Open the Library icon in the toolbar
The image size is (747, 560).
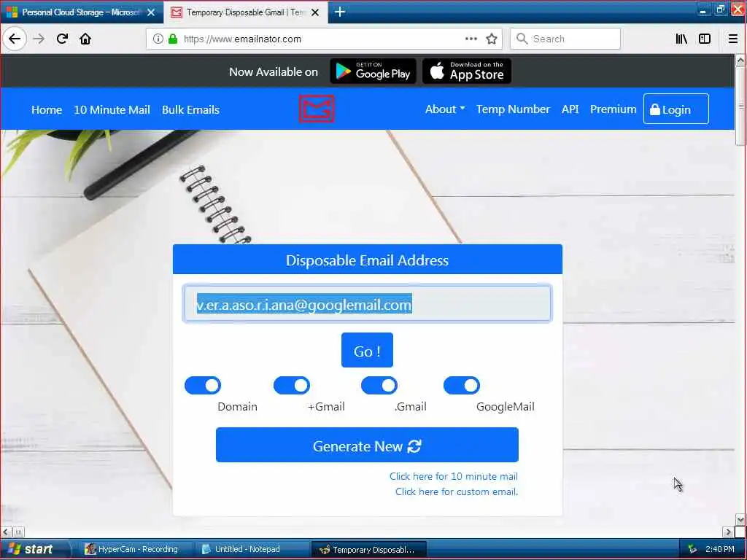[681, 39]
